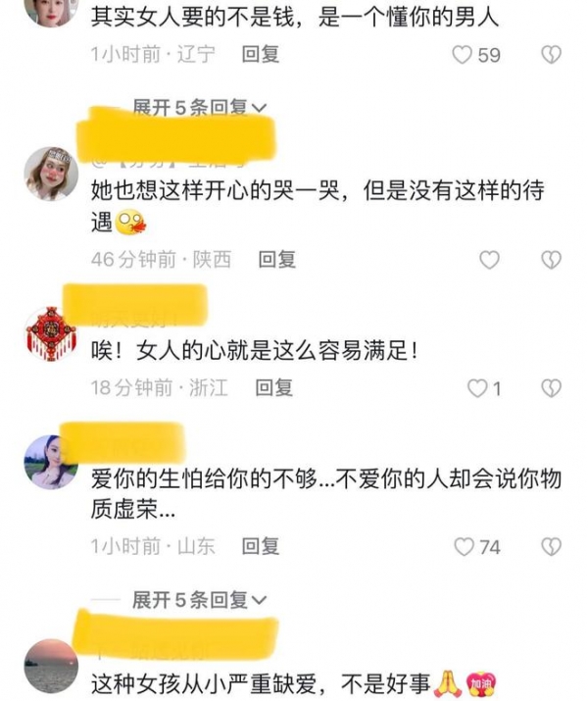Reply to the 浙江 comment
The width and height of the screenshot is (588, 701).
[x=273, y=387]
